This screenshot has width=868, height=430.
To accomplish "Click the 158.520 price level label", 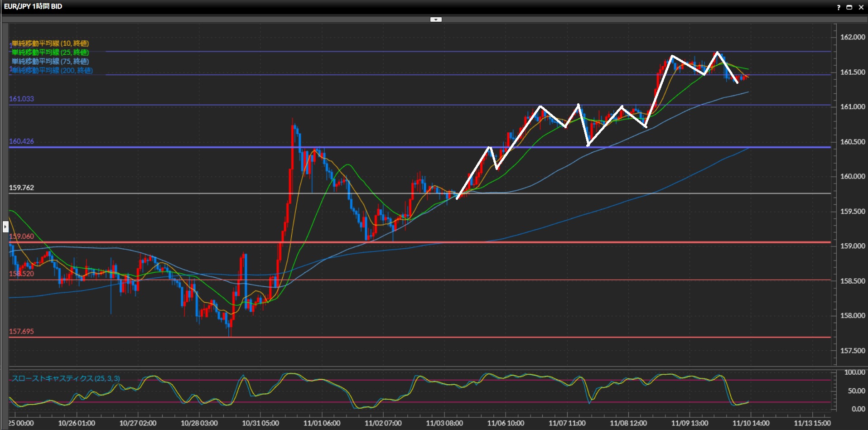I will [x=21, y=274].
